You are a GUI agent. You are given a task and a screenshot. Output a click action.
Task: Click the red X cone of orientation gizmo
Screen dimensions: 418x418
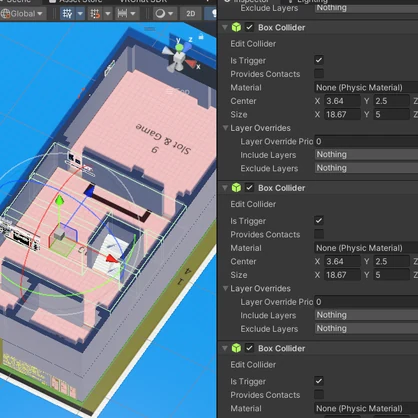click(x=191, y=63)
